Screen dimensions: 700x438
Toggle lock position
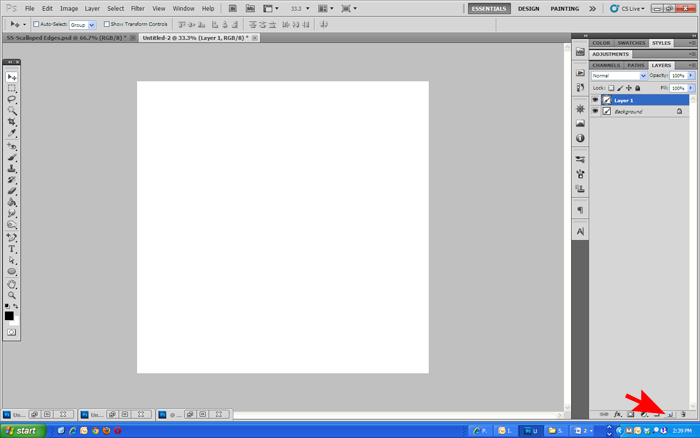click(629, 88)
